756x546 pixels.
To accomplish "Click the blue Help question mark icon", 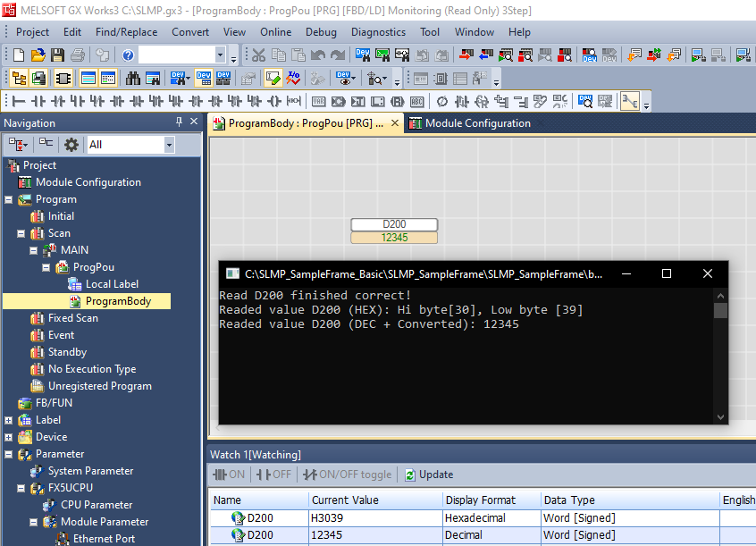I will [128, 55].
